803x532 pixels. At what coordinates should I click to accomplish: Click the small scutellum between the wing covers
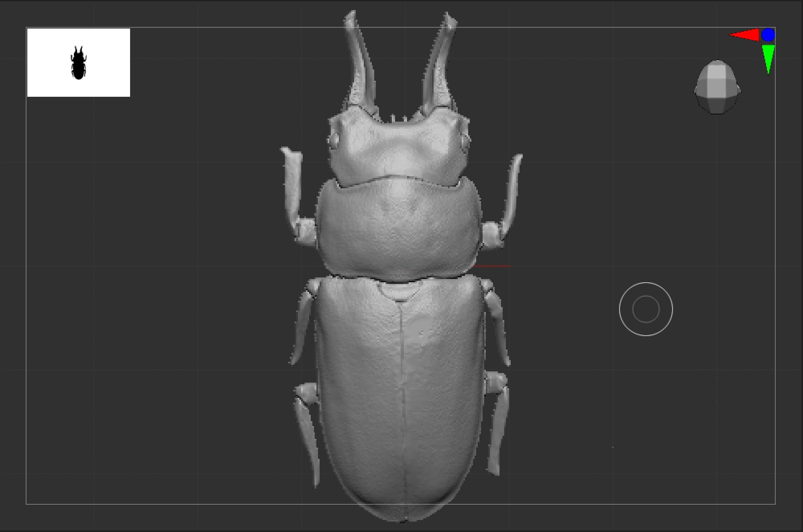(x=399, y=291)
